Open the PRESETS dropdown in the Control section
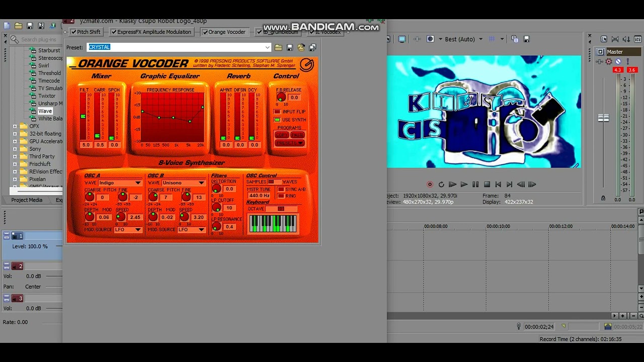This screenshot has height=362, width=644. click(x=290, y=143)
